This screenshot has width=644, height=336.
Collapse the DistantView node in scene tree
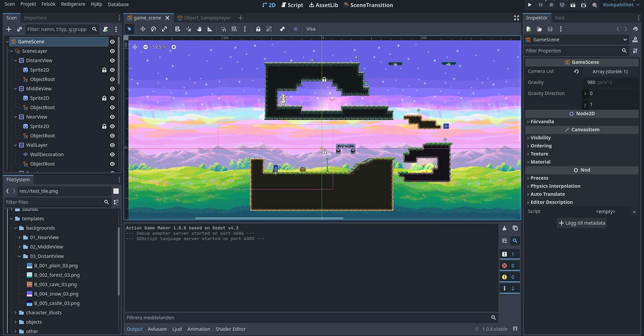pyautogui.click(x=16, y=60)
